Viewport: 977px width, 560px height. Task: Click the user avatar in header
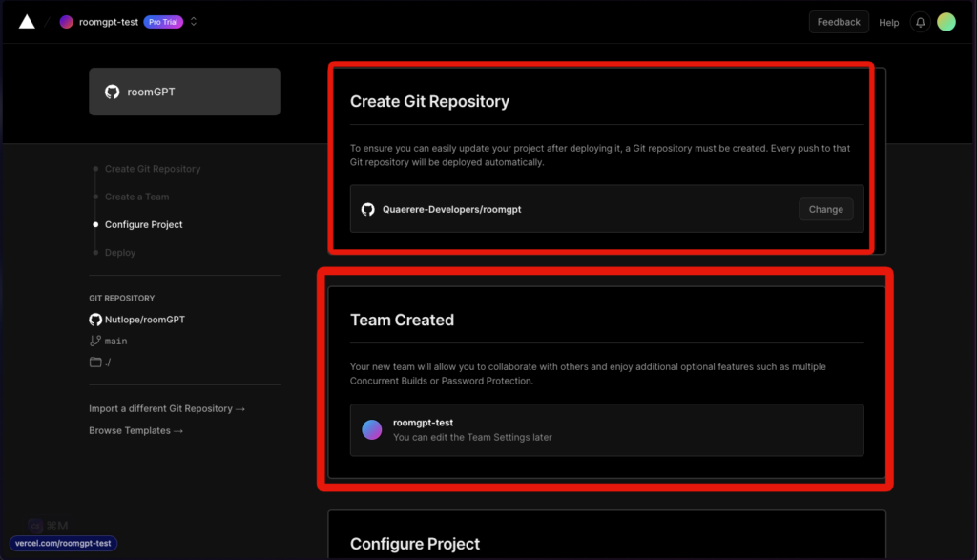click(946, 22)
